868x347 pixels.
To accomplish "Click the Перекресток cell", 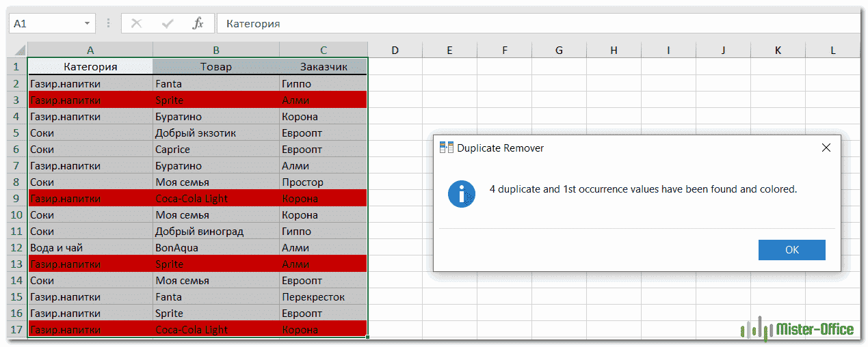I will coord(323,297).
